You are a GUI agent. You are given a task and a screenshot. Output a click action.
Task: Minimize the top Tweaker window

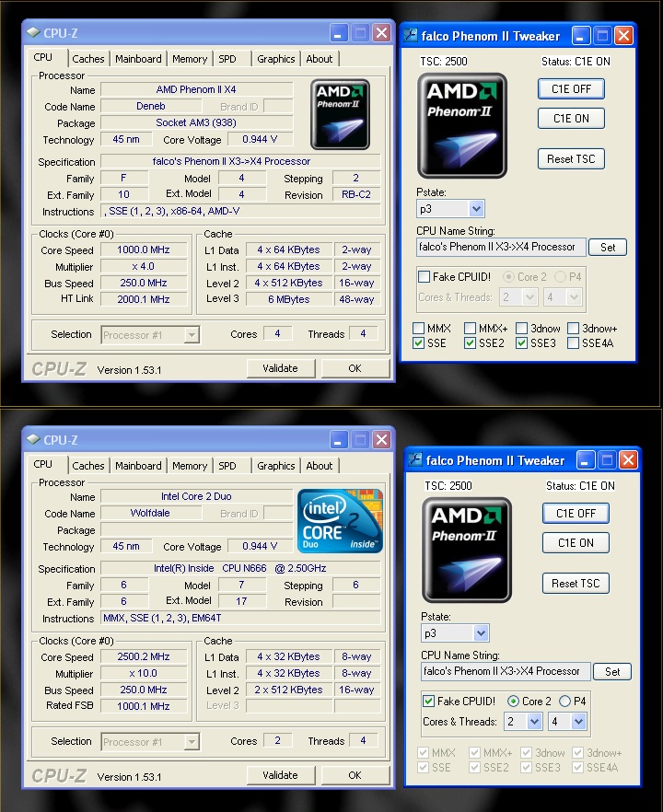pos(581,36)
